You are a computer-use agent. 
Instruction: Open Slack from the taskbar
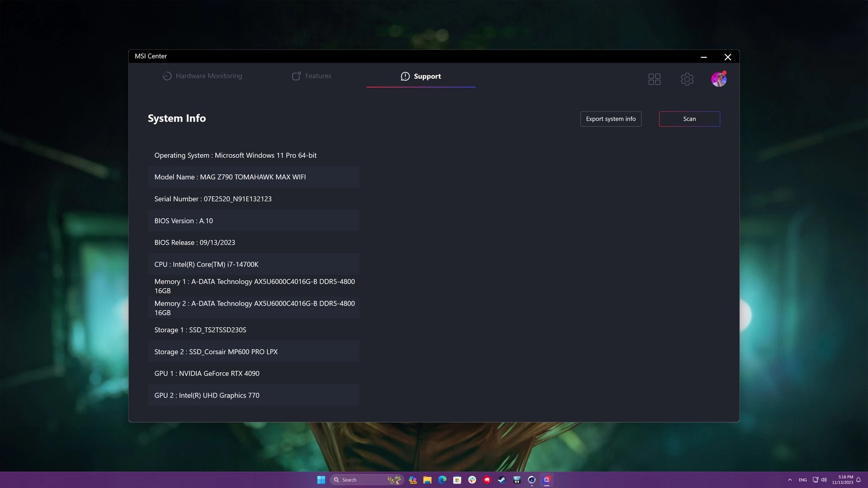[x=472, y=480]
